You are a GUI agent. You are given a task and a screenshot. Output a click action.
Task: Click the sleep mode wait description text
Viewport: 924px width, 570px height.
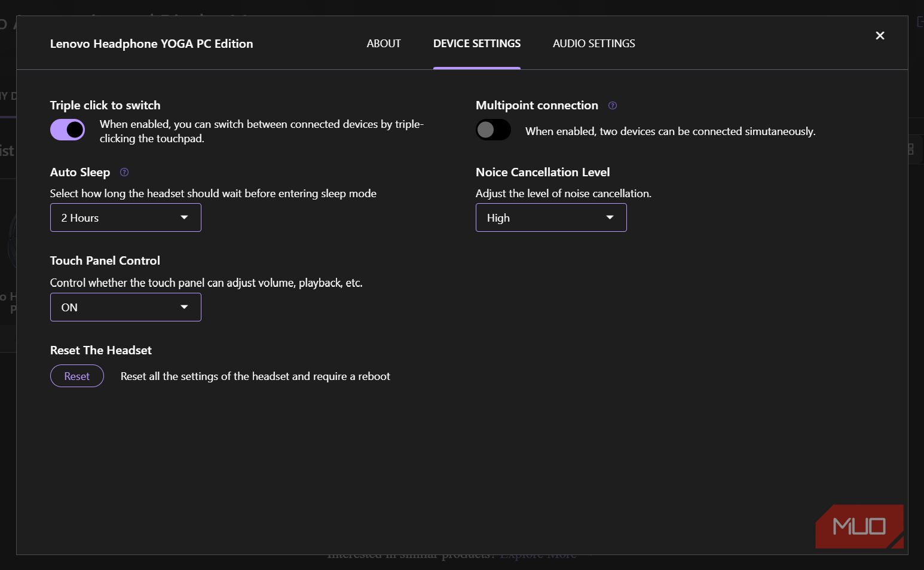point(213,194)
